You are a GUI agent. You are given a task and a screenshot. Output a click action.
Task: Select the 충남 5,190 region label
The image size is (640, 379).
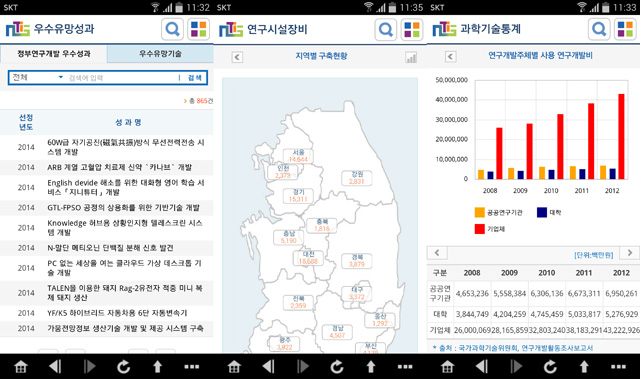[x=289, y=237]
